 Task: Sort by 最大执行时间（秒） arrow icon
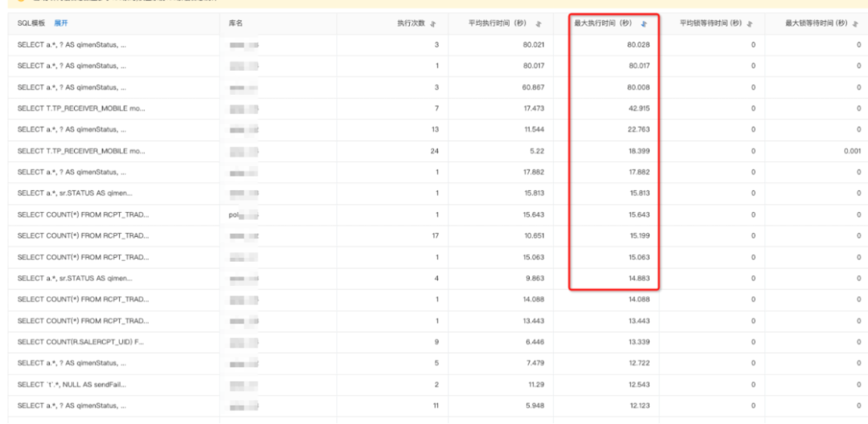pos(644,24)
